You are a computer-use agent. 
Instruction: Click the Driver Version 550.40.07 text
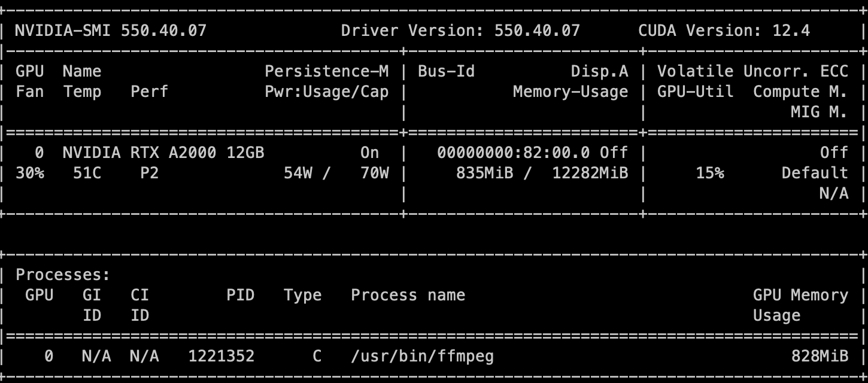tap(460, 31)
